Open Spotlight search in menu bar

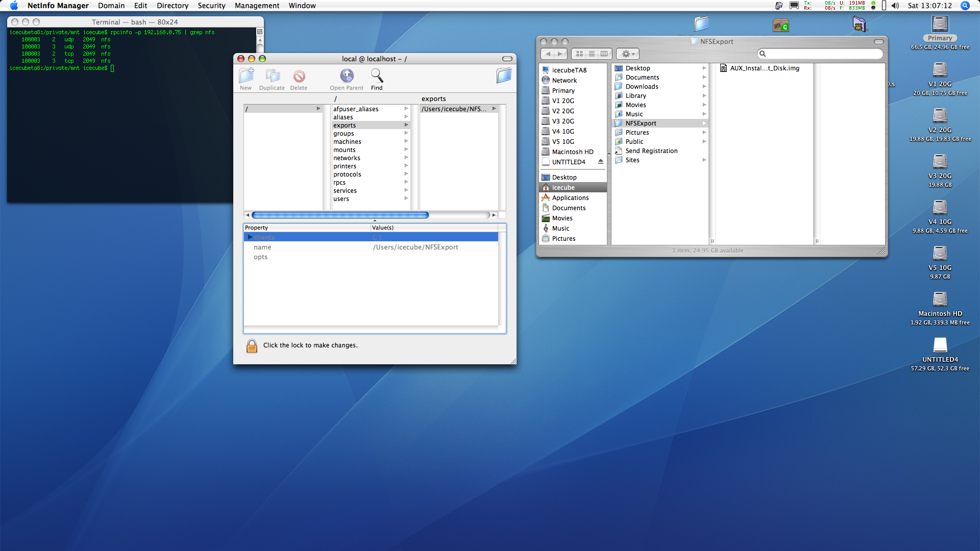(965, 6)
